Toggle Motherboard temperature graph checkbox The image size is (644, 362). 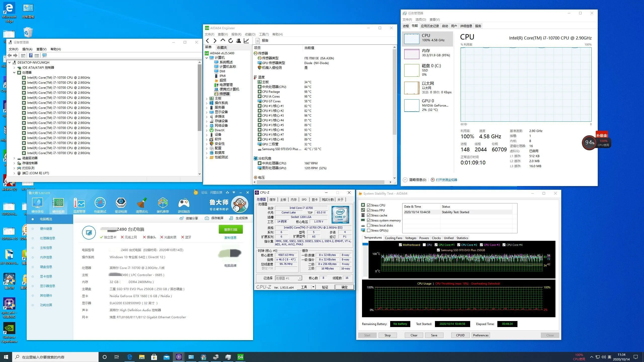click(x=400, y=245)
